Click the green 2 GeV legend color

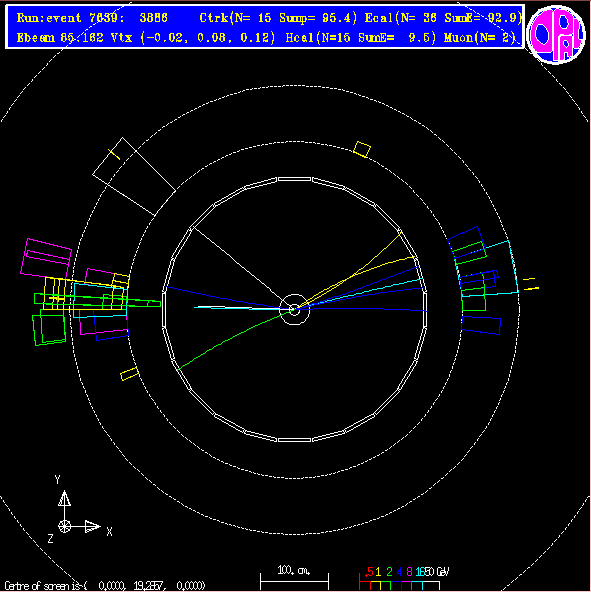[389, 572]
